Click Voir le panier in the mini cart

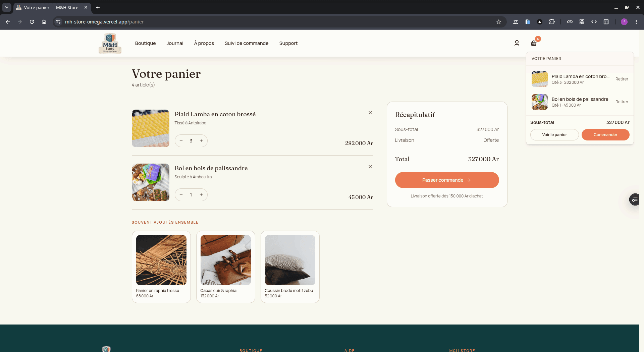(554, 135)
